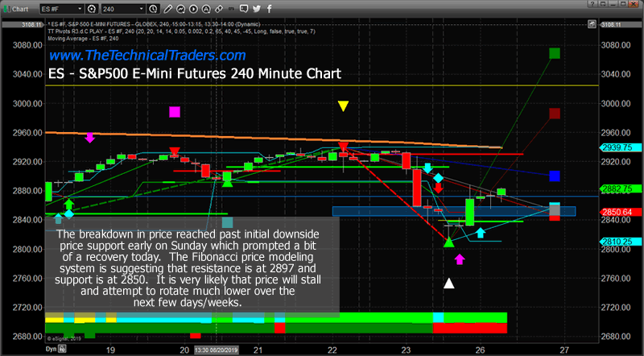
Task: Click the magenta down-arrow near 2960
Action: point(90,138)
